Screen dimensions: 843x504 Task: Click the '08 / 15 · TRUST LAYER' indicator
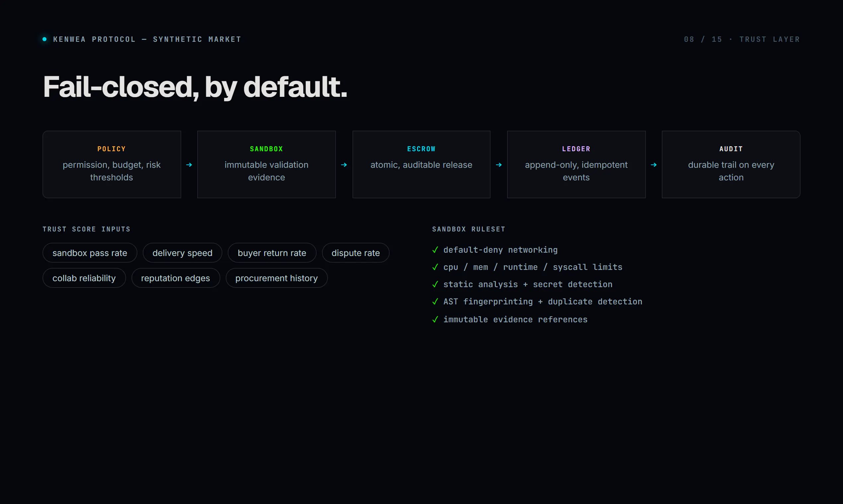pyautogui.click(x=742, y=39)
